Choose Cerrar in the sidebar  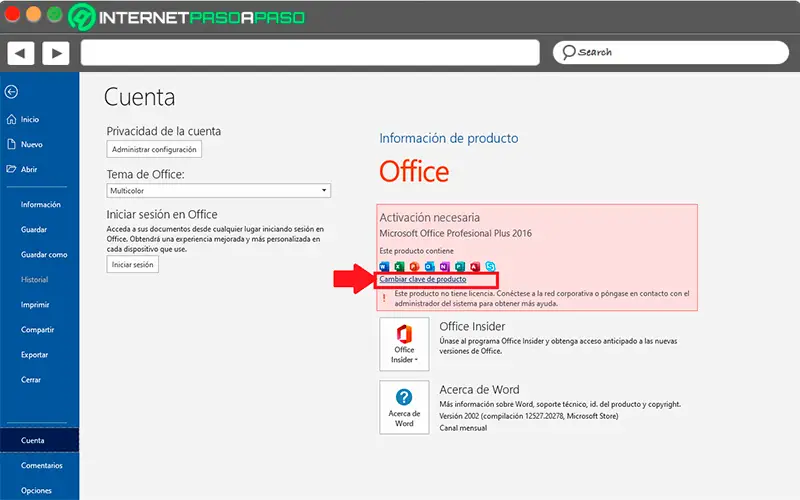pos(31,380)
